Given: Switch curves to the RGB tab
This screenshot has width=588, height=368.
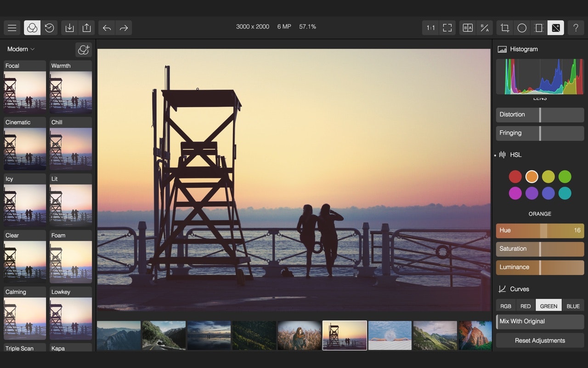Looking at the screenshot, I should tap(506, 306).
